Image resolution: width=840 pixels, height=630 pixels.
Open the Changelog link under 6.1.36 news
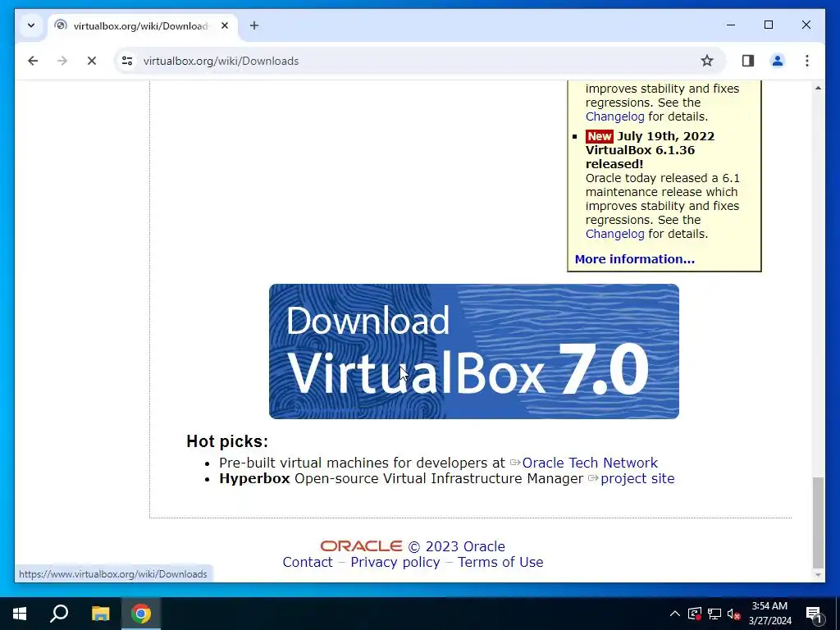614,234
